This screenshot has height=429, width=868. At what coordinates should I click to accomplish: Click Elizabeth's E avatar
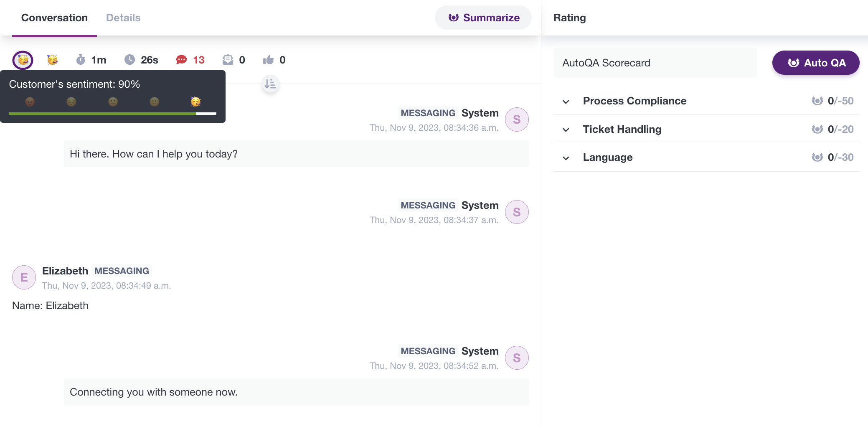(24, 277)
